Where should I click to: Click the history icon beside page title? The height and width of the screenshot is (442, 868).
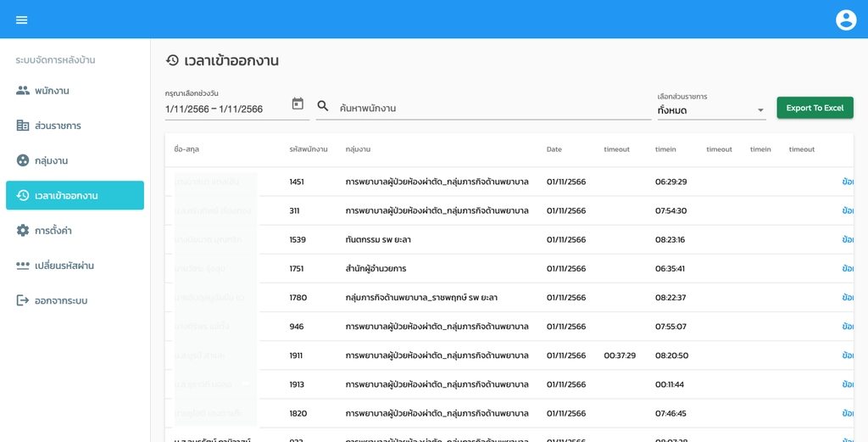[x=172, y=60]
